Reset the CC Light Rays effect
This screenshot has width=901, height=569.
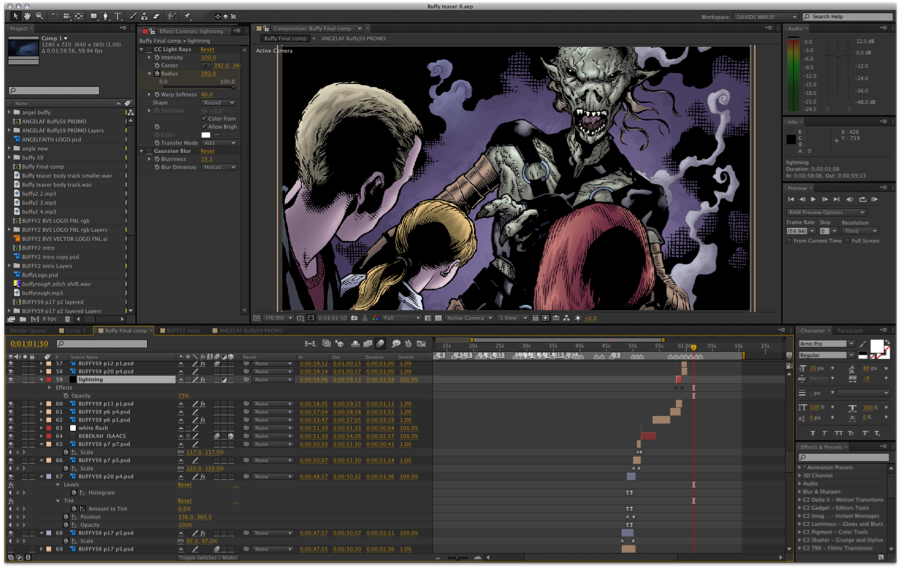(207, 49)
